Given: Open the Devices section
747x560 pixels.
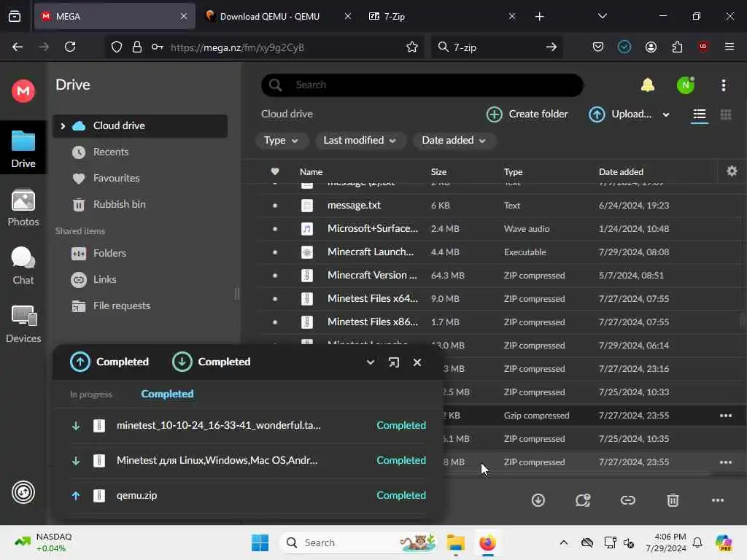Looking at the screenshot, I should [23, 324].
